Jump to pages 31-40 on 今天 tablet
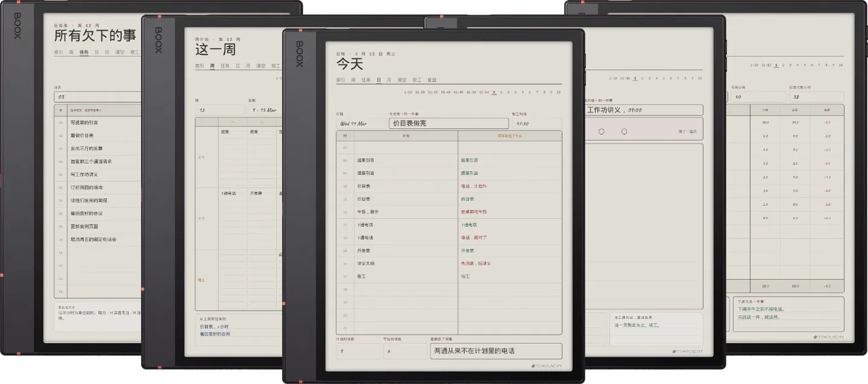 point(445,92)
